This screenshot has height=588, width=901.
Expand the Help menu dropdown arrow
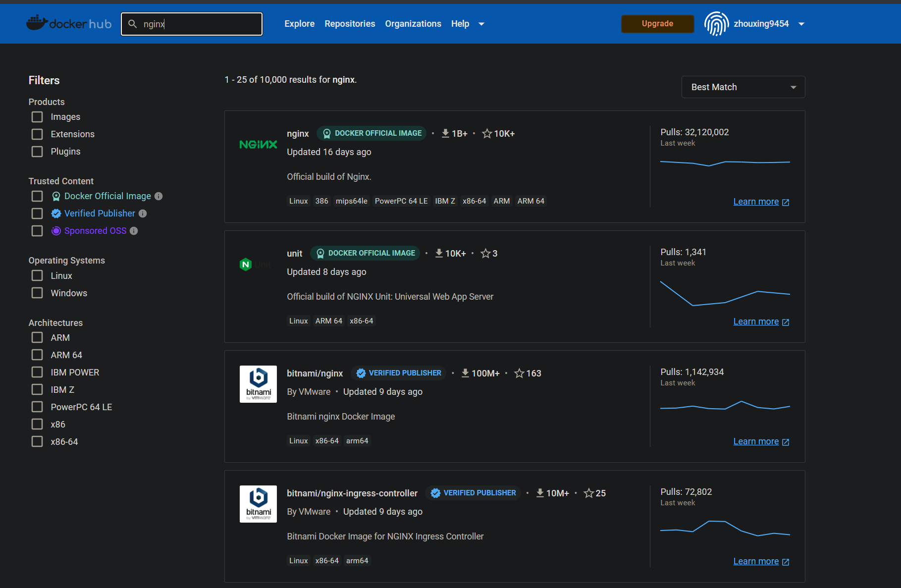[481, 24]
